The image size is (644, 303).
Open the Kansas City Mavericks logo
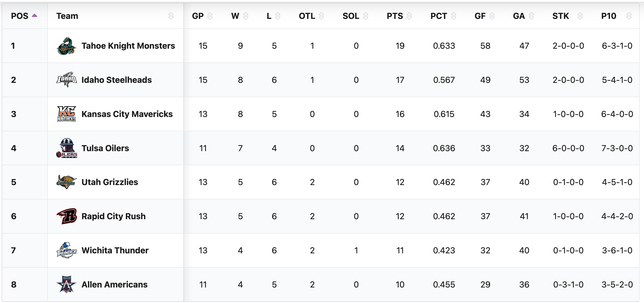66,114
